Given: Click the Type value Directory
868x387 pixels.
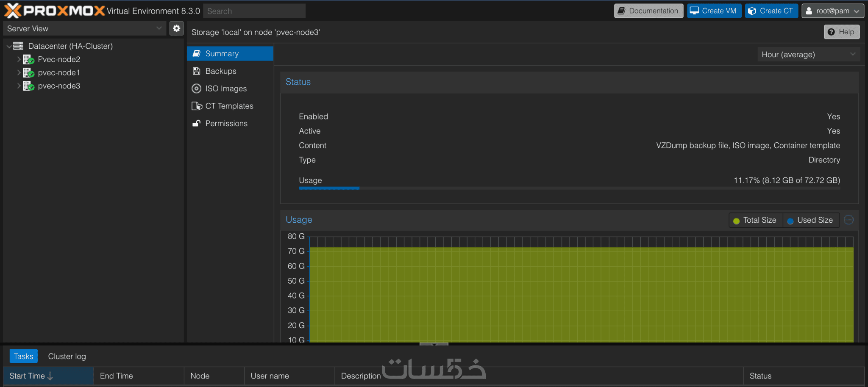Looking at the screenshot, I should click(x=824, y=160).
